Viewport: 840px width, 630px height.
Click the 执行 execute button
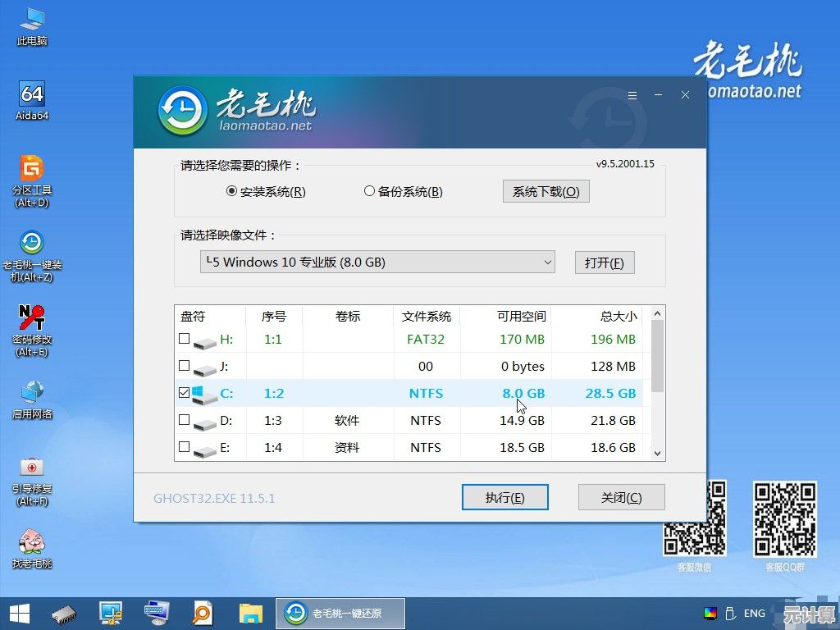coord(504,497)
